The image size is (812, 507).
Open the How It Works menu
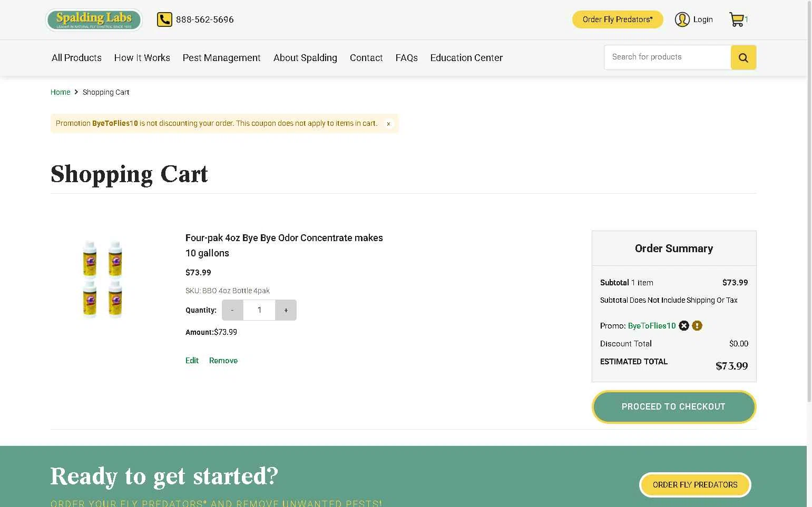coord(142,58)
